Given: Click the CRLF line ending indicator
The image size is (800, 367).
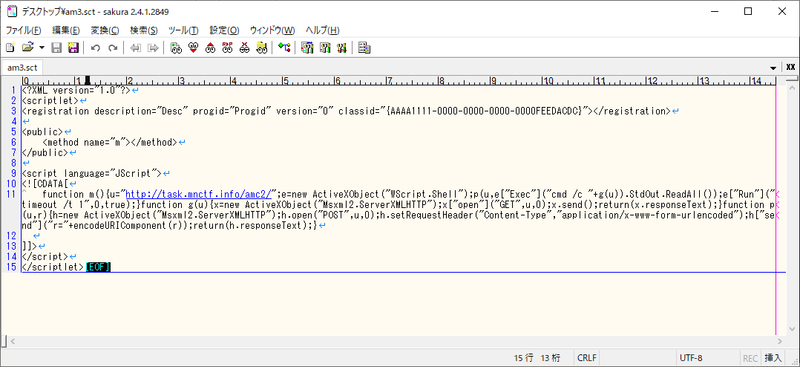Looking at the screenshot, I should coord(587,358).
